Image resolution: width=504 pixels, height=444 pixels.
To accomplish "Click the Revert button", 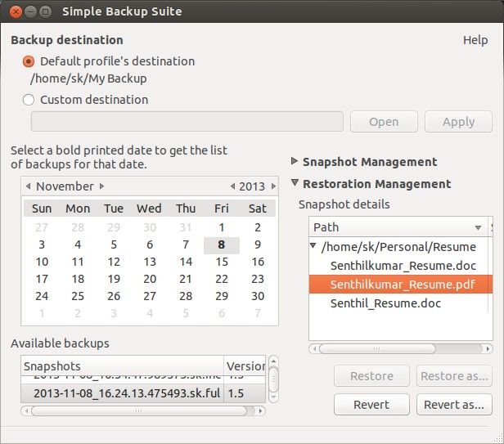I will click(371, 405).
